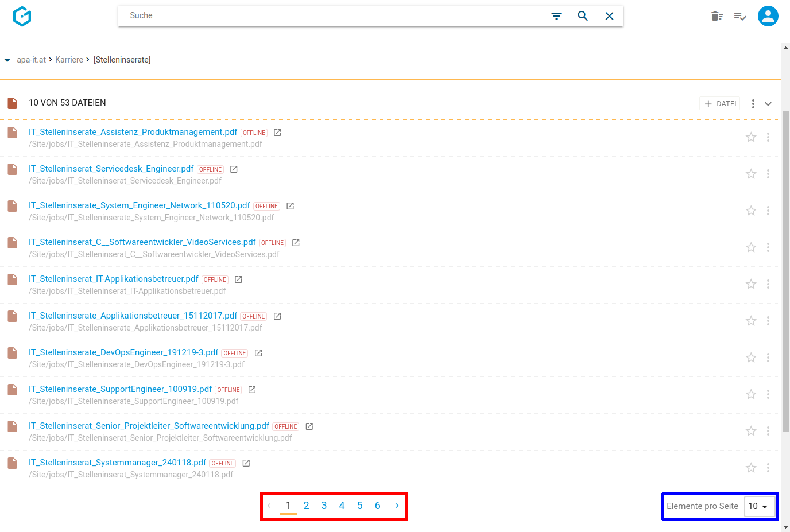
Task: Open more options for DevOpsEngineer_191219-3.pdf
Action: click(x=768, y=358)
